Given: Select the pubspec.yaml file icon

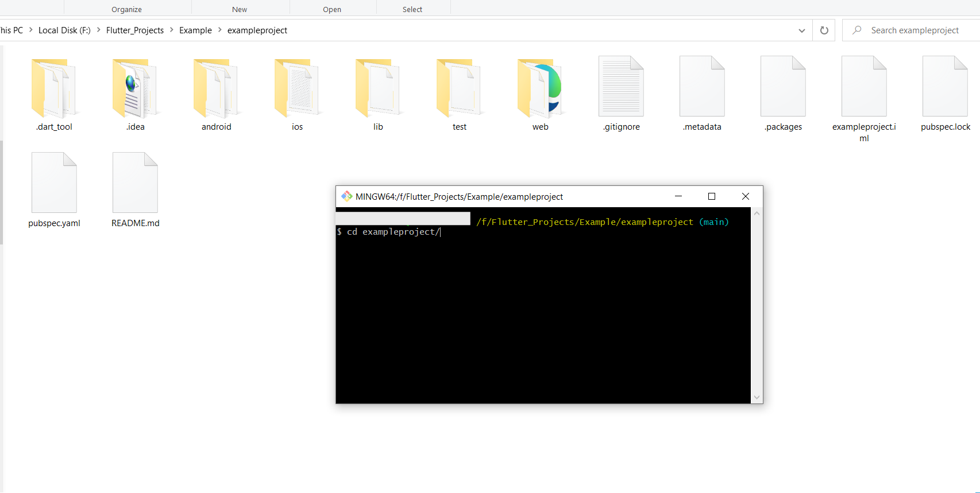Looking at the screenshot, I should click(54, 183).
